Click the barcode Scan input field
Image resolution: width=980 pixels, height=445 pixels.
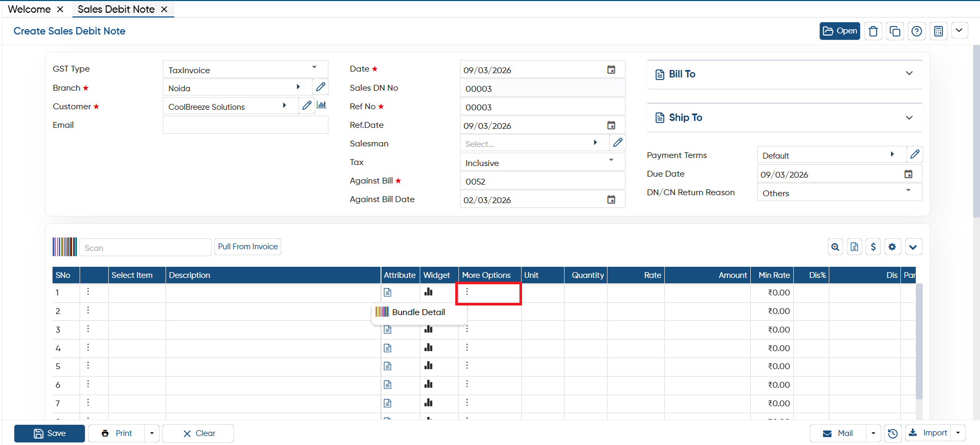click(145, 248)
